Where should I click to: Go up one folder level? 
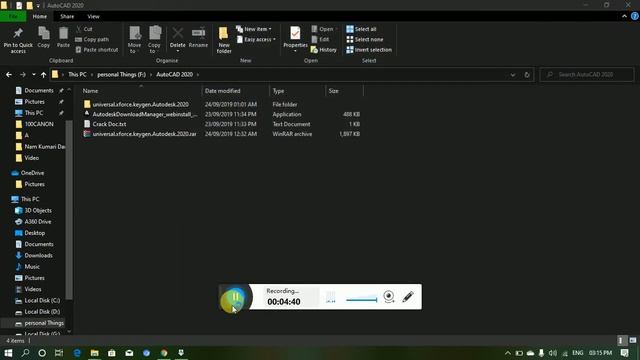coord(43,75)
